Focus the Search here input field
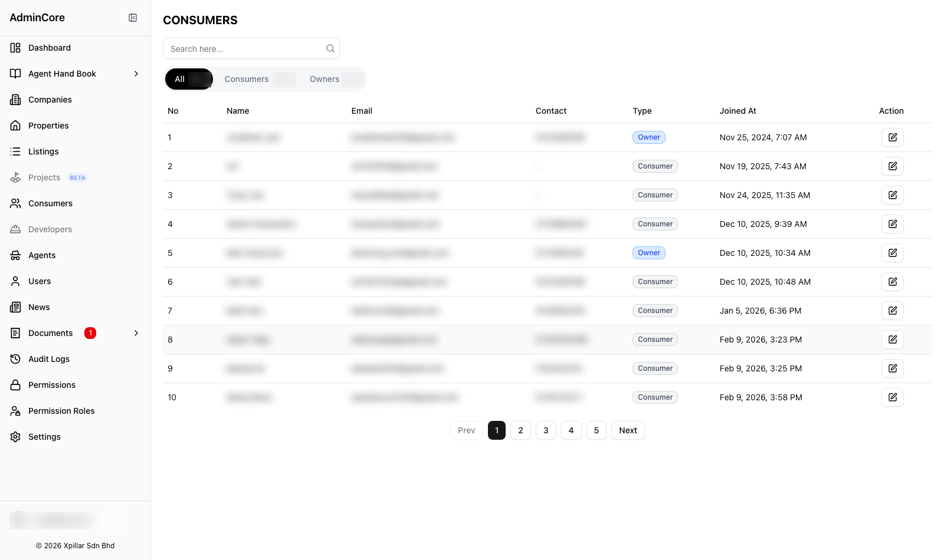 pos(251,48)
